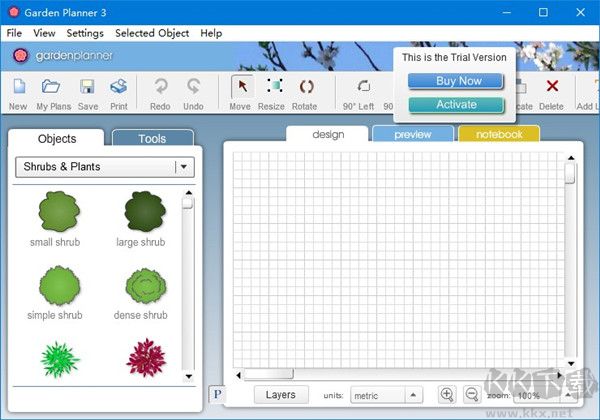This screenshot has width=600, height=420.
Task: Open the Selected Object menu
Action: click(152, 33)
